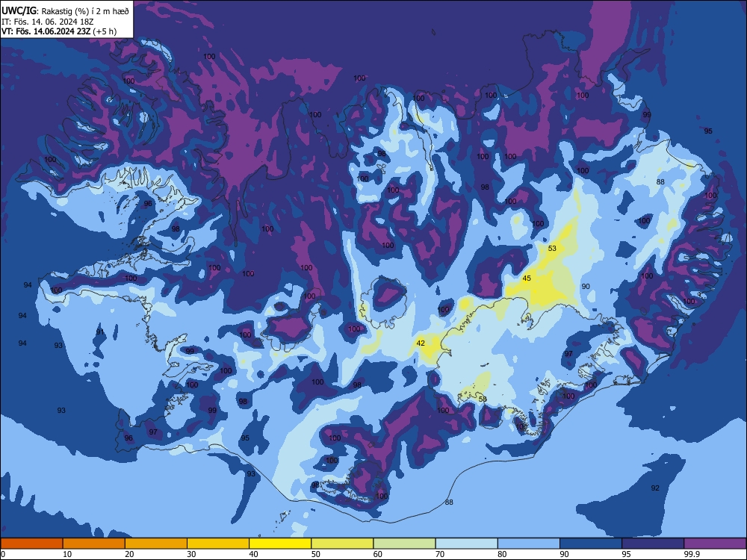Pick the 20–30 amber legend swatch
747x560 pixels.
pos(156,544)
